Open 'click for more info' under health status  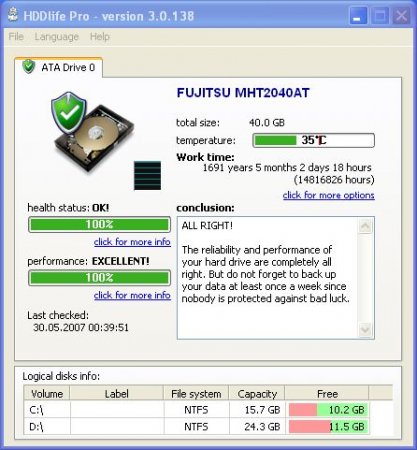(x=132, y=242)
